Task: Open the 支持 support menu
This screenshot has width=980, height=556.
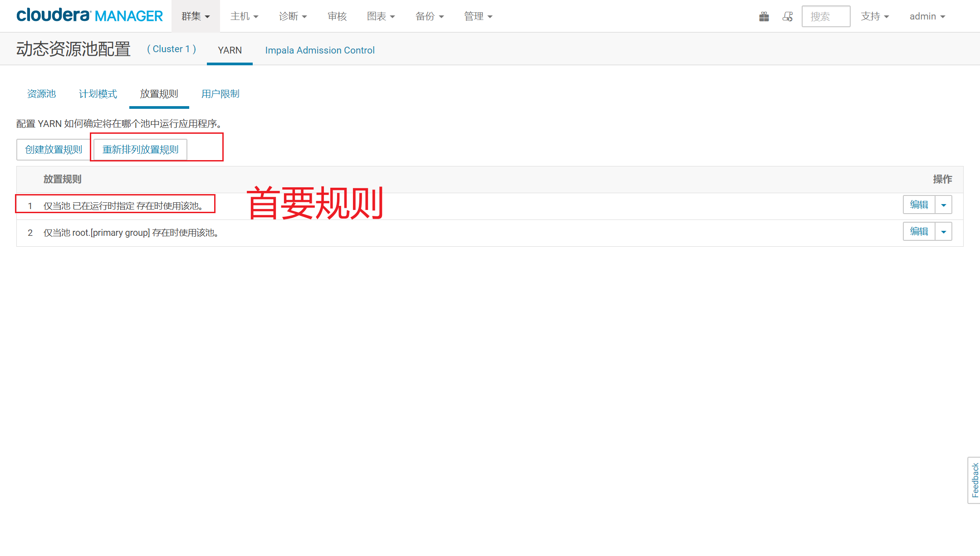Action: point(874,16)
